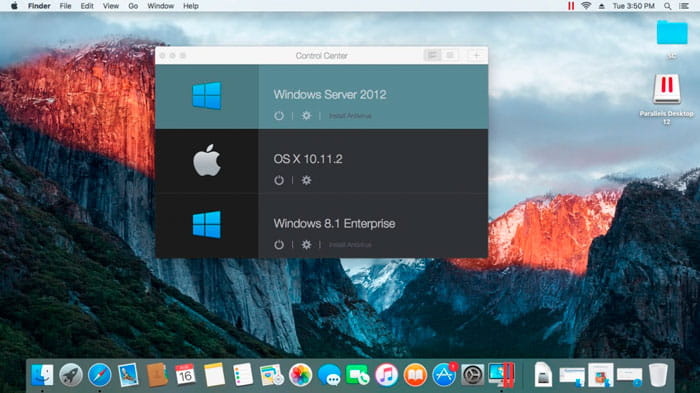Open iBooks from the Dock
The width and height of the screenshot is (700, 393).
coord(415,374)
